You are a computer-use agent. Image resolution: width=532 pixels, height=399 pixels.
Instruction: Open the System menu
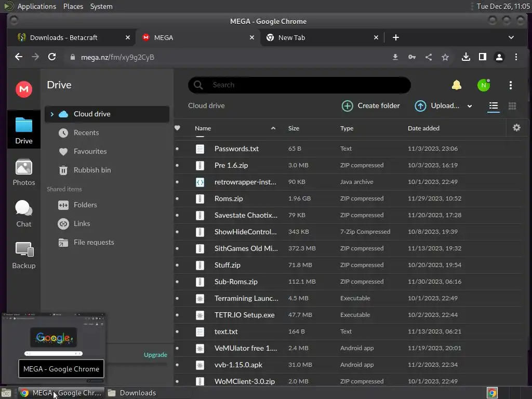tap(101, 6)
